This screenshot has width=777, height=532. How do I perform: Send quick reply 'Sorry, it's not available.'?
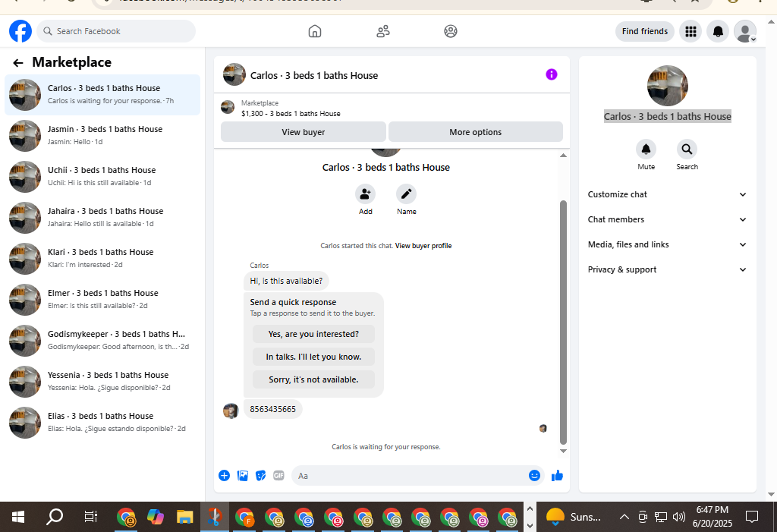pos(313,379)
